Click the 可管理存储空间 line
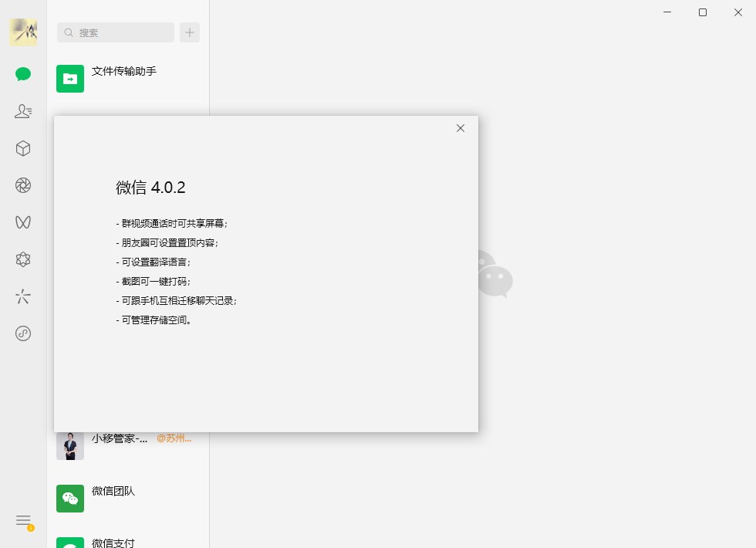The width and height of the screenshot is (756, 548). tap(154, 320)
